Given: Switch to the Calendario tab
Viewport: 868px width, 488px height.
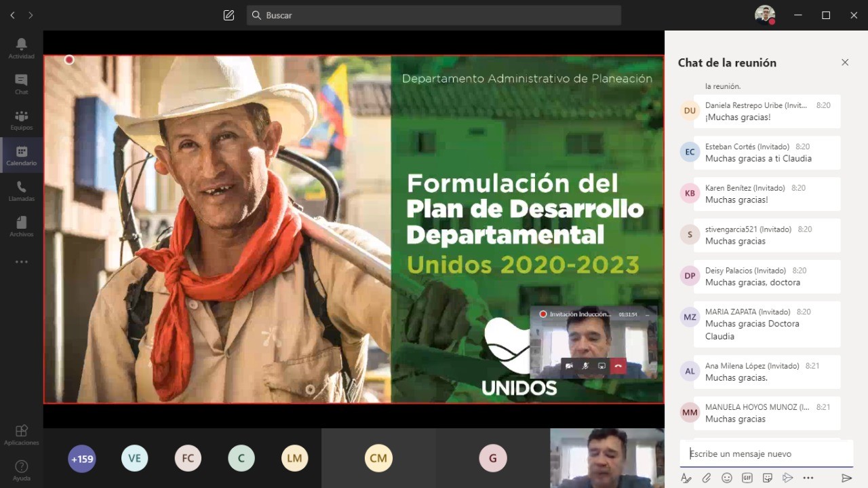Looking at the screenshot, I should click(x=22, y=155).
